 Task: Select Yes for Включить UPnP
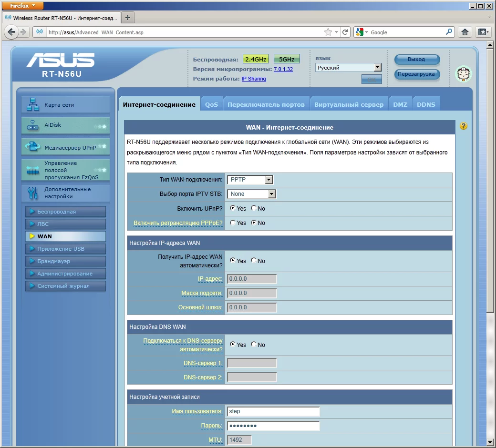pos(233,208)
